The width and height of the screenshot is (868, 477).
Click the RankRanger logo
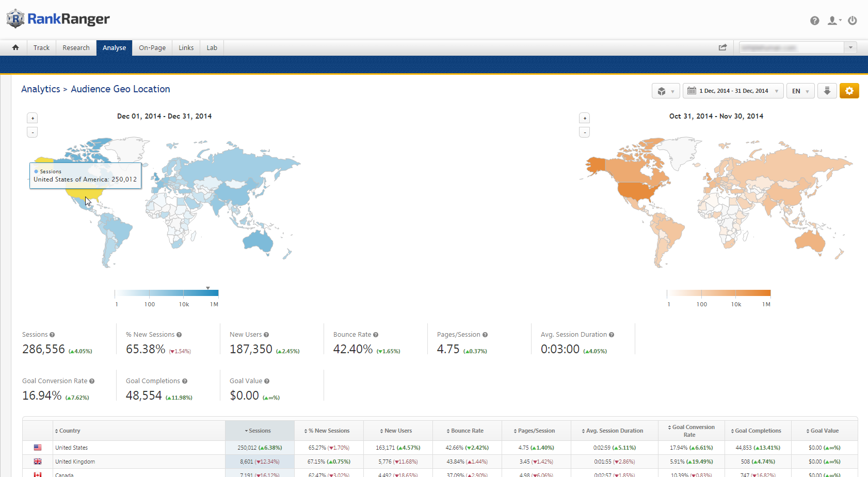click(58, 19)
